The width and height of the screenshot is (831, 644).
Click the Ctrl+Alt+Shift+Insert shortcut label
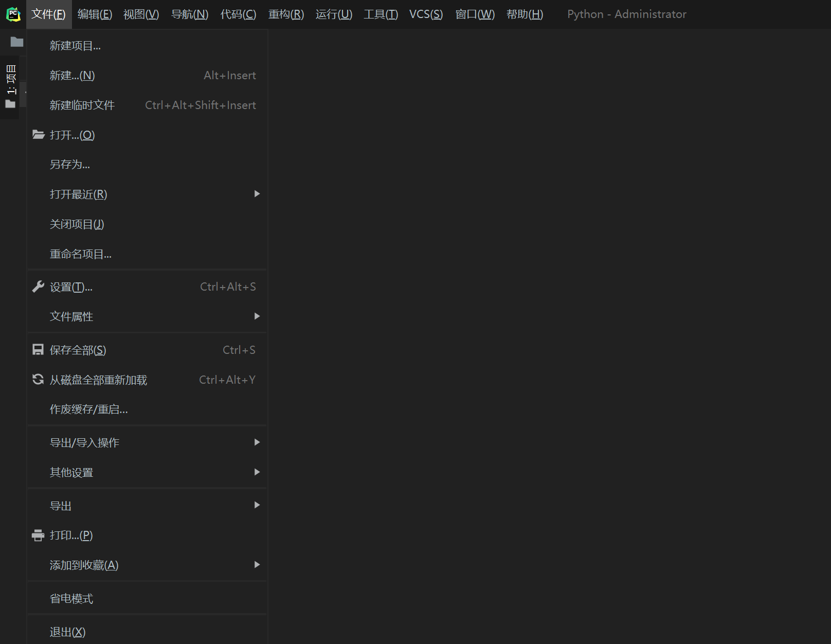pos(201,105)
